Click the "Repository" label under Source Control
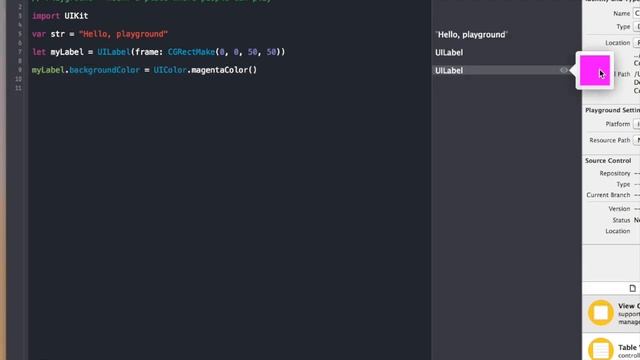The image size is (640, 360). coord(615,173)
